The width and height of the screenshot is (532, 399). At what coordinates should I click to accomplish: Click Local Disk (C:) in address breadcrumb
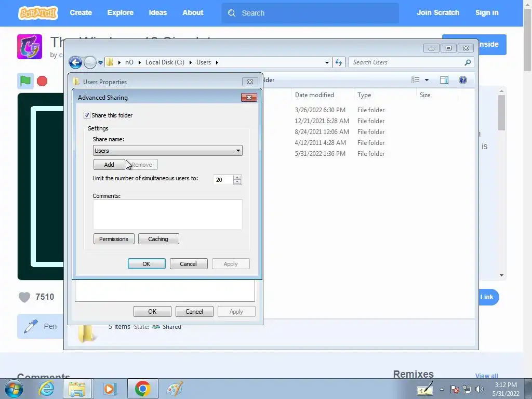tap(165, 62)
